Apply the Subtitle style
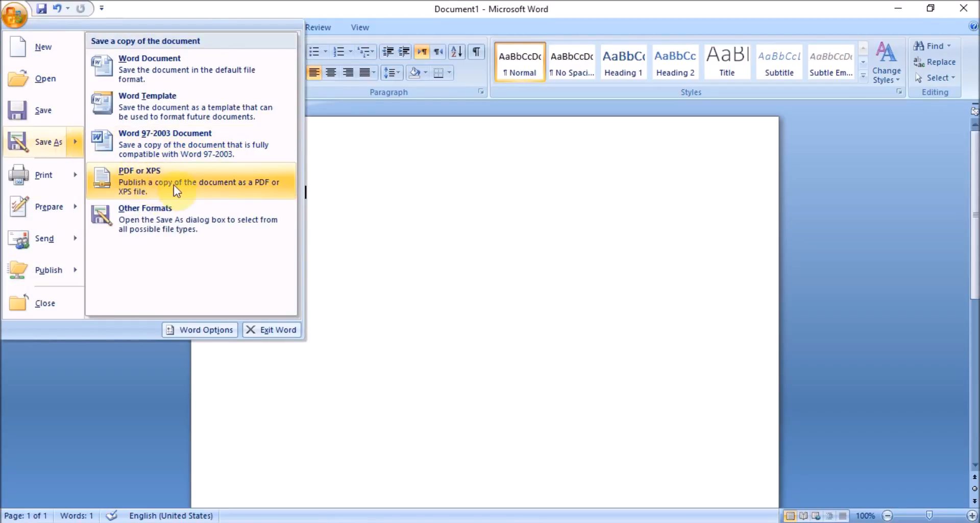 (x=779, y=62)
